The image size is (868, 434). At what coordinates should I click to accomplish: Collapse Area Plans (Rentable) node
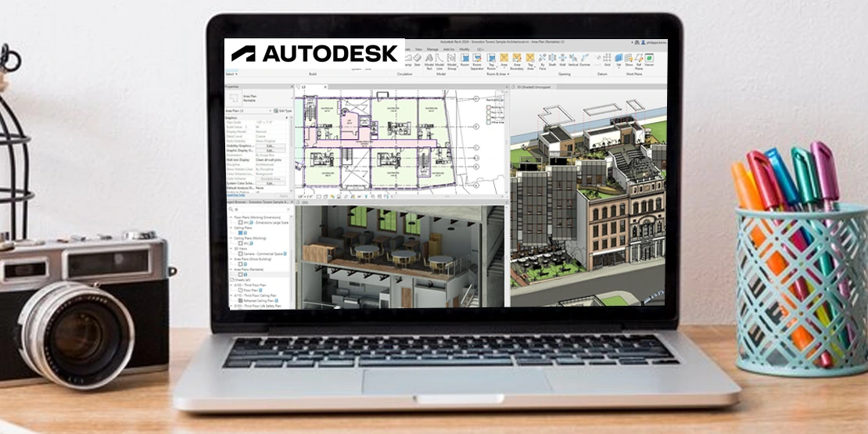tap(231, 270)
